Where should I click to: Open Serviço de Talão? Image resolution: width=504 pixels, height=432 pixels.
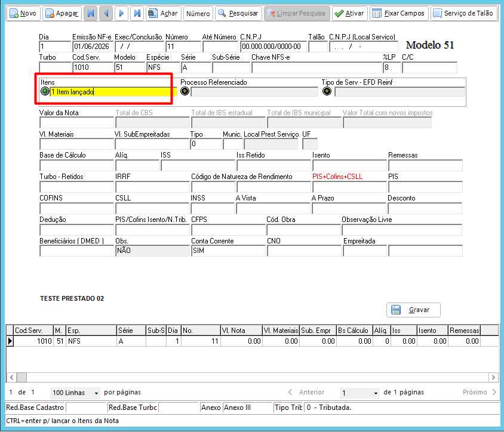tap(464, 14)
